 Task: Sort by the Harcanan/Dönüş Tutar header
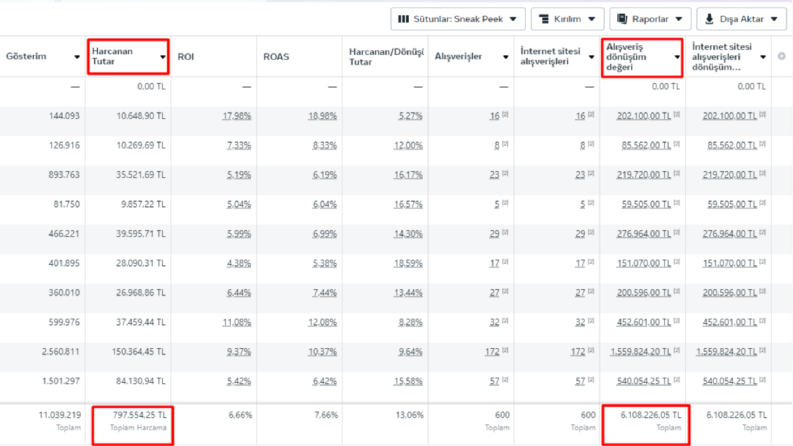(x=386, y=57)
